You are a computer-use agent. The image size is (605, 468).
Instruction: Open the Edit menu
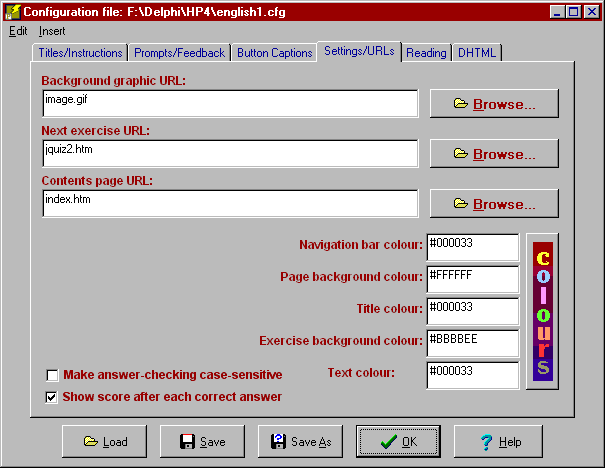pos(18,31)
